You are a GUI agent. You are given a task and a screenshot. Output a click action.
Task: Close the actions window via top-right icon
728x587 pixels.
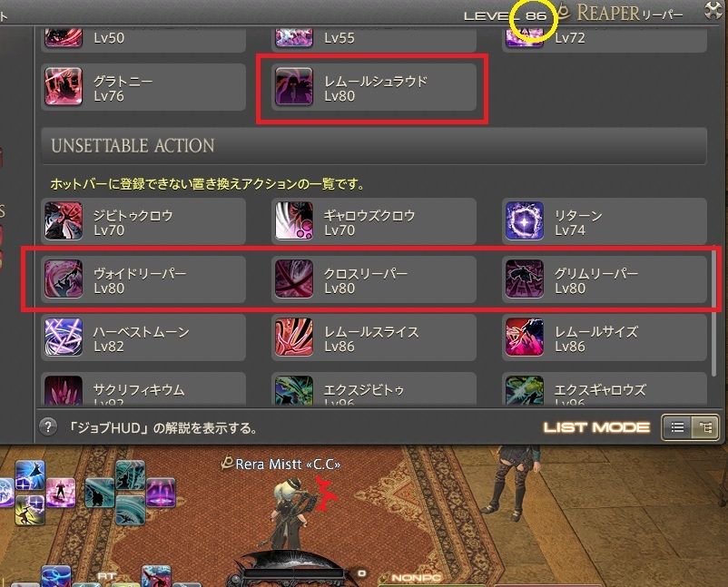tap(713, 10)
